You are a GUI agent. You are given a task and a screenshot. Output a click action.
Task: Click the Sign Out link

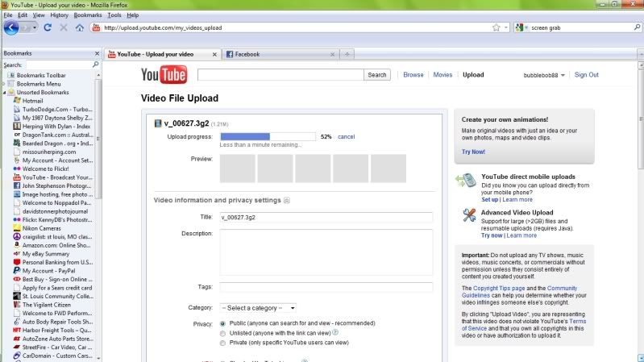tap(586, 75)
